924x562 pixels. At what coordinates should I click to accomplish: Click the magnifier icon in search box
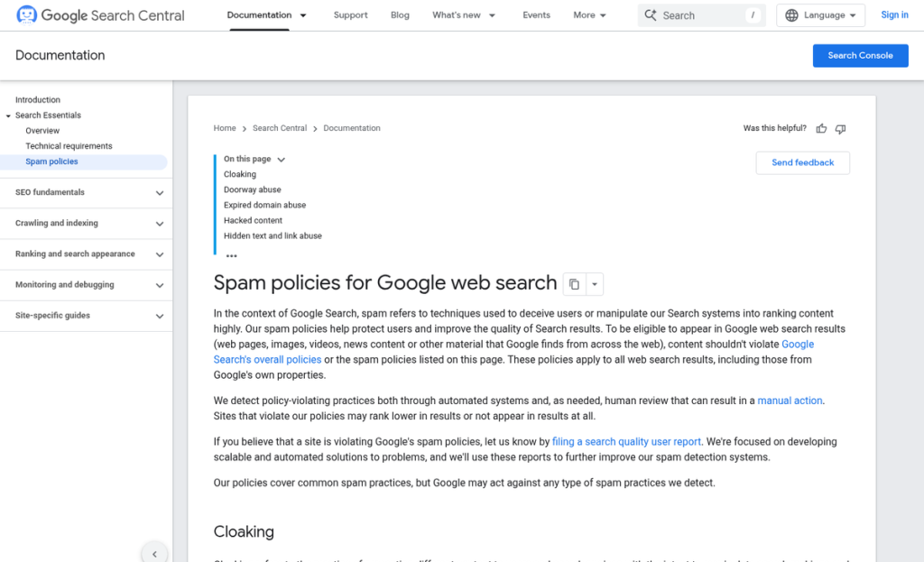tap(651, 15)
